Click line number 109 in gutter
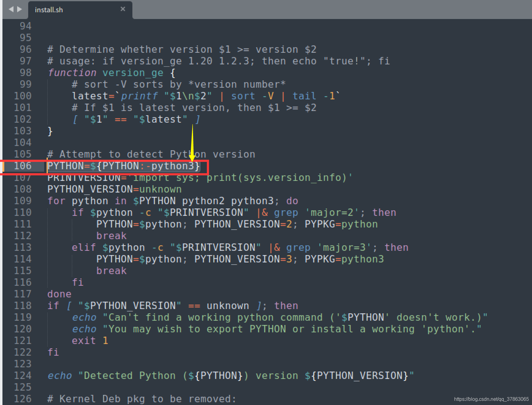Screen dimensions: 532x405 (x=23, y=201)
